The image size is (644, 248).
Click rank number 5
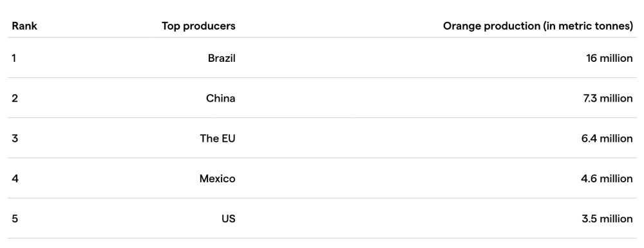pyautogui.click(x=15, y=219)
